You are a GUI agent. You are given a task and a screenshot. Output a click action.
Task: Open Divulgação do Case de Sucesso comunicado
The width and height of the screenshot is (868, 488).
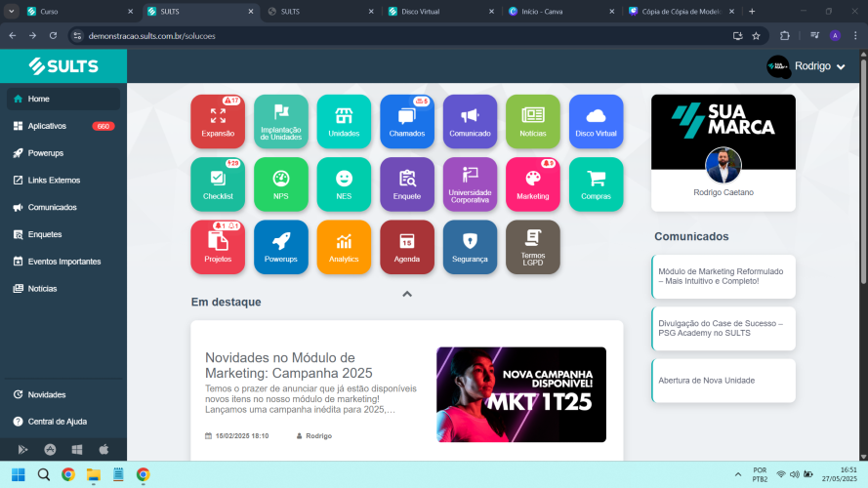[723, 328]
